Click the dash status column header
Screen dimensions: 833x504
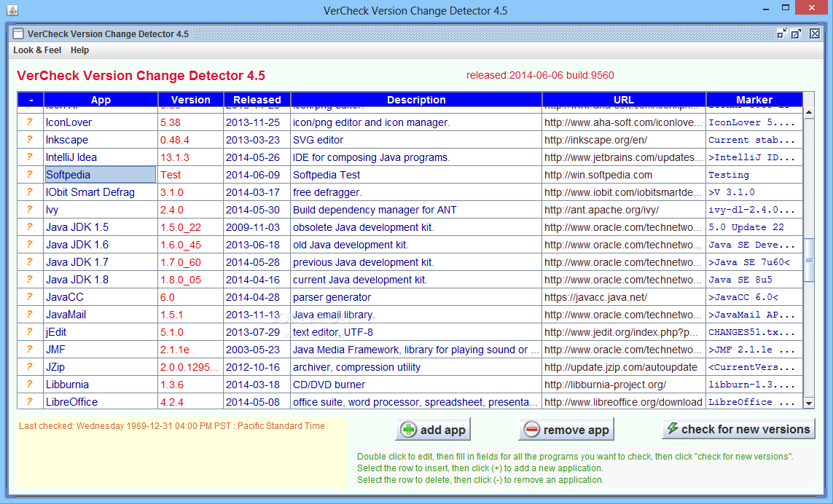click(x=31, y=99)
